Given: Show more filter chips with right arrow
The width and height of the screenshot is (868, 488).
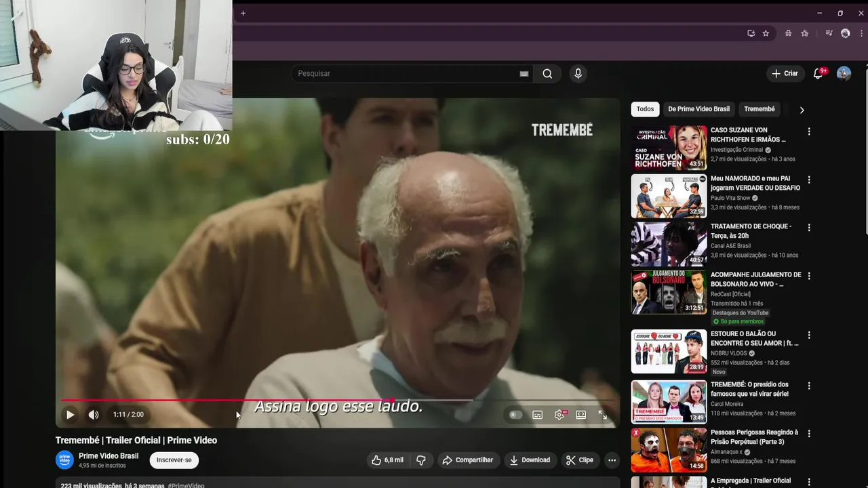Looking at the screenshot, I should click(x=802, y=110).
